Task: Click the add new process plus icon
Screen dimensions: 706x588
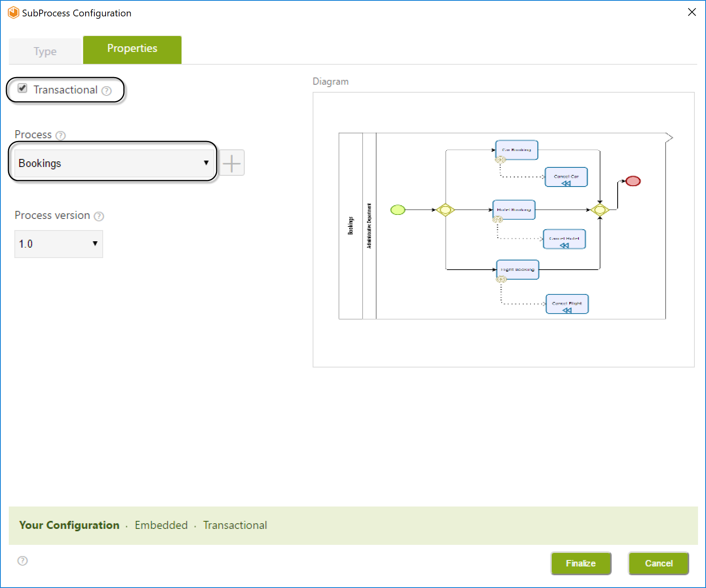Action: tap(231, 163)
